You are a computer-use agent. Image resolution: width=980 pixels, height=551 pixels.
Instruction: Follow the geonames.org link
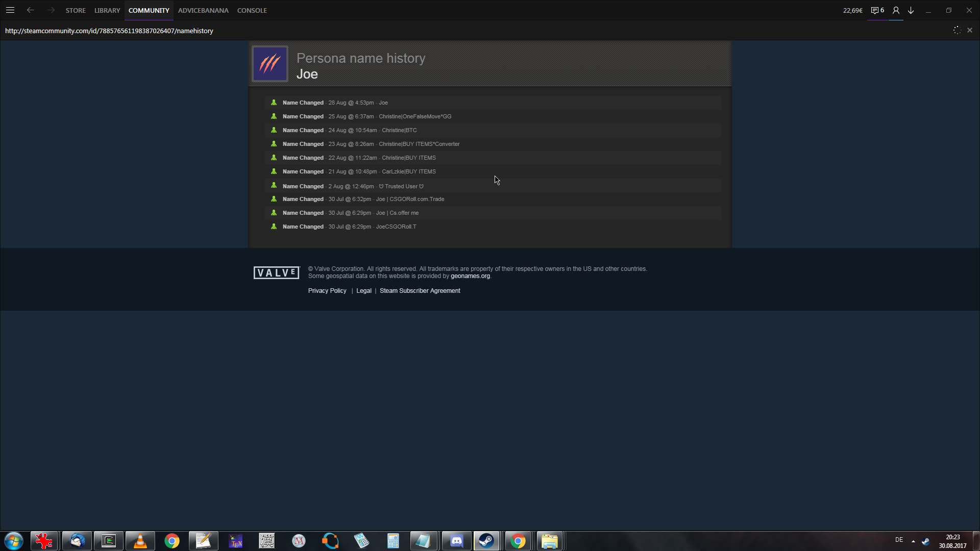pos(470,276)
